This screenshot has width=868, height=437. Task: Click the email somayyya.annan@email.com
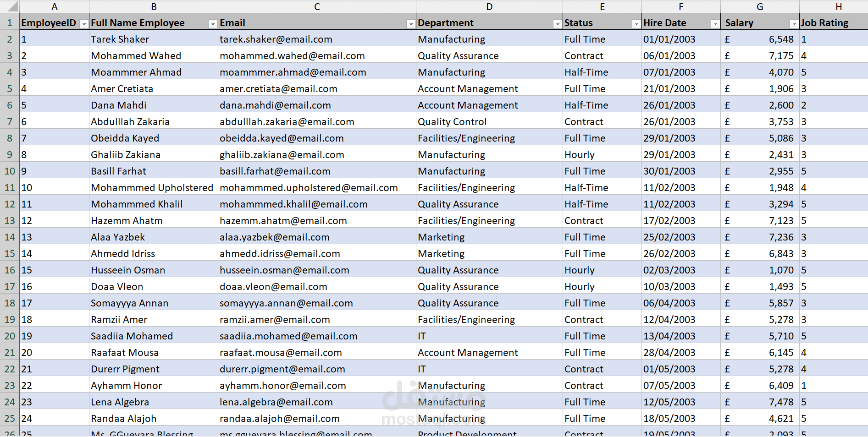point(317,303)
